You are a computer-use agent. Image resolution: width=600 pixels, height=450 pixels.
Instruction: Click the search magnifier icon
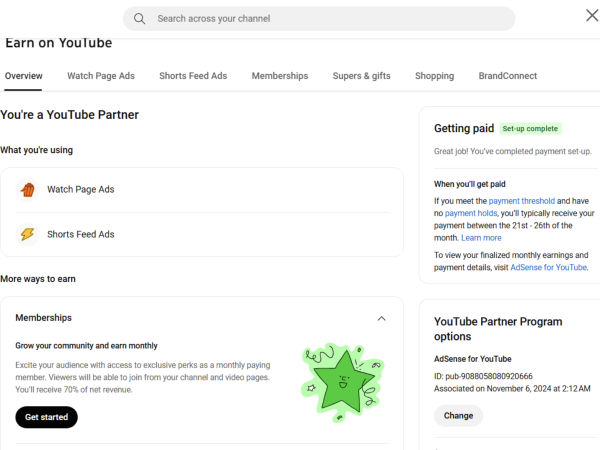click(140, 19)
